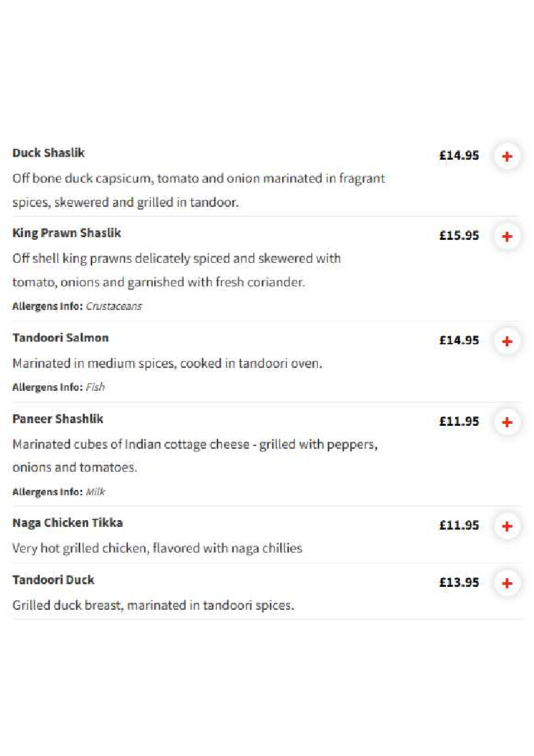Select the Tandoori Salmon title
Image resolution: width=534 pixels, height=756 pixels.
coord(61,338)
